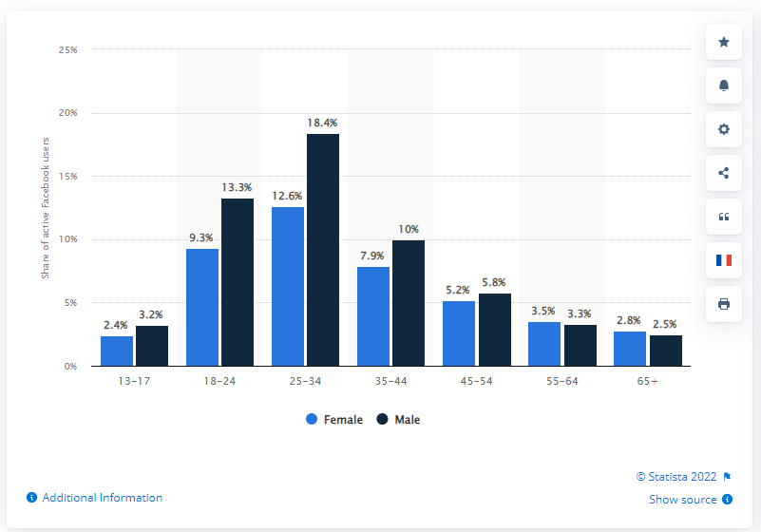The image size is (761, 532).
Task: Click the printer icon
Action: [724, 304]
